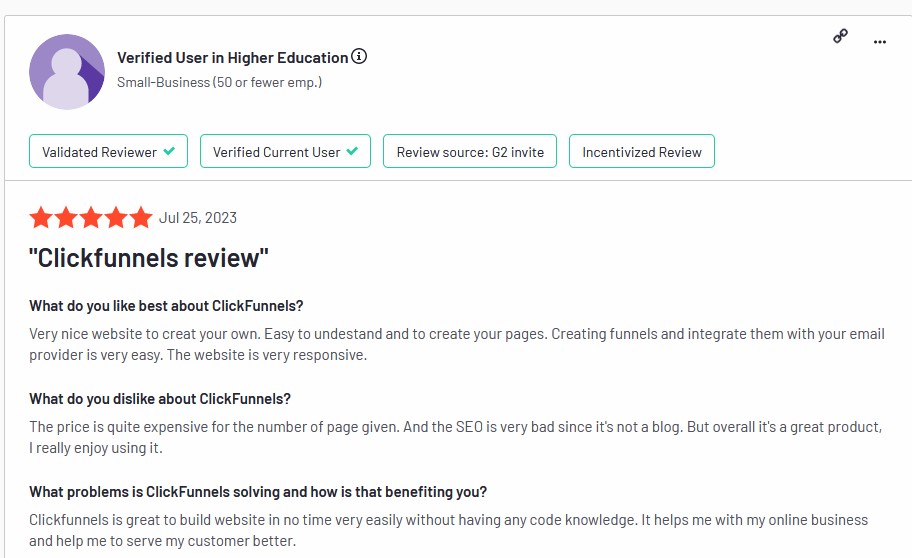
Task: Click the "What do you like best" heading
Action: coord(166,306)
